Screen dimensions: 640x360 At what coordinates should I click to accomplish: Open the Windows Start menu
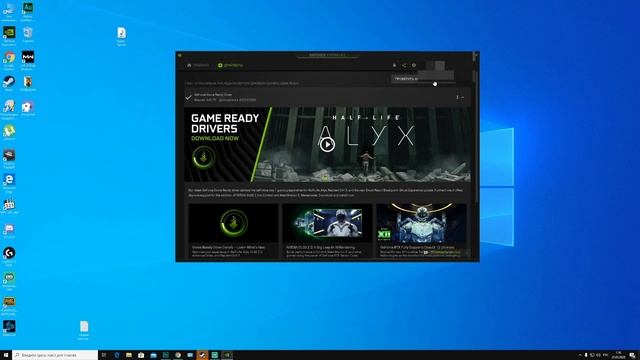(6, 355)
